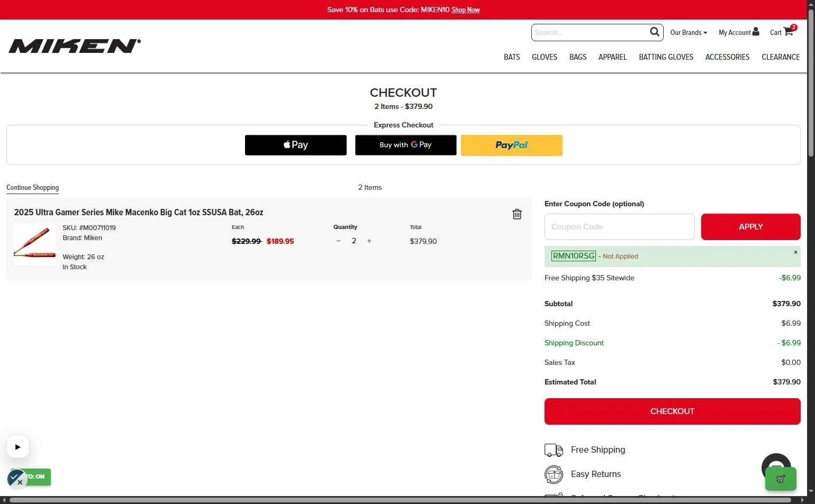815x504 pixels.
Task: Click the play button widget
Action: tap(17, 447)
